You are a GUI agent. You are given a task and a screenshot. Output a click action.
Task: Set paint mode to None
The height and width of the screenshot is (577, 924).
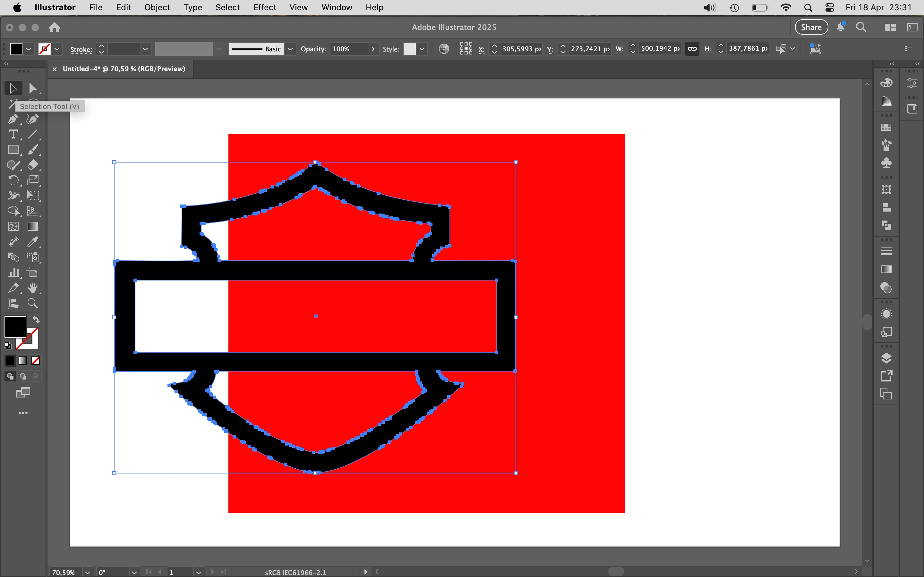36,361
